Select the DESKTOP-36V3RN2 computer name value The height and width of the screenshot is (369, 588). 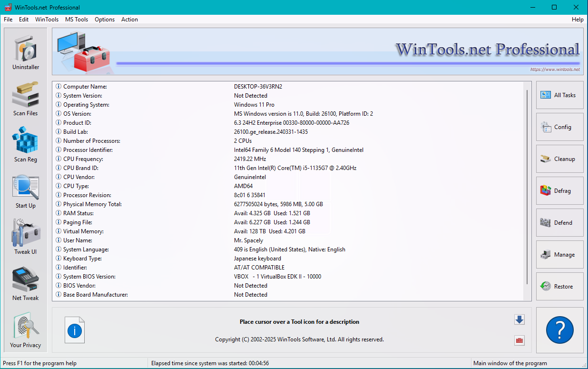(x=258, y=87)
